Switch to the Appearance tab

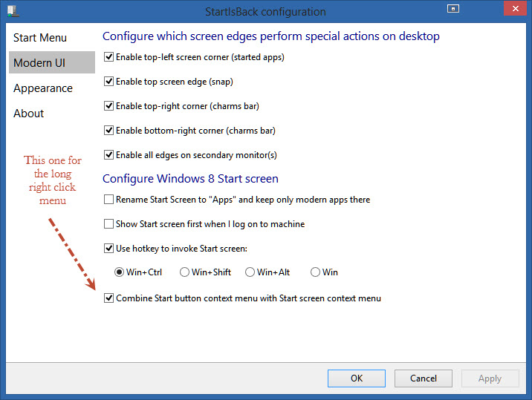coord(43,88)
